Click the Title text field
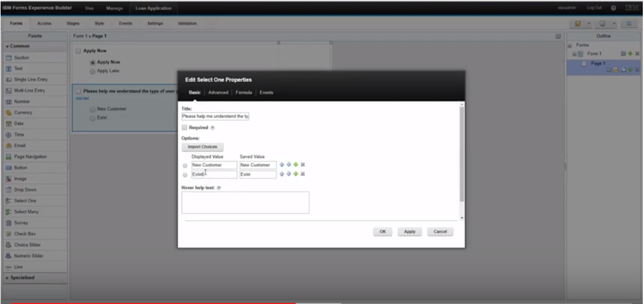 [x=215, y=116]
